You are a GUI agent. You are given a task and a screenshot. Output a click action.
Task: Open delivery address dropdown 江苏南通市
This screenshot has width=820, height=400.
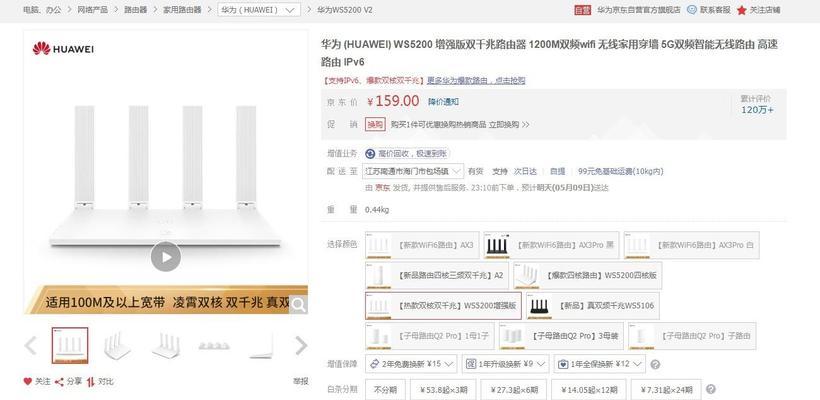click(x=413, y=171)
